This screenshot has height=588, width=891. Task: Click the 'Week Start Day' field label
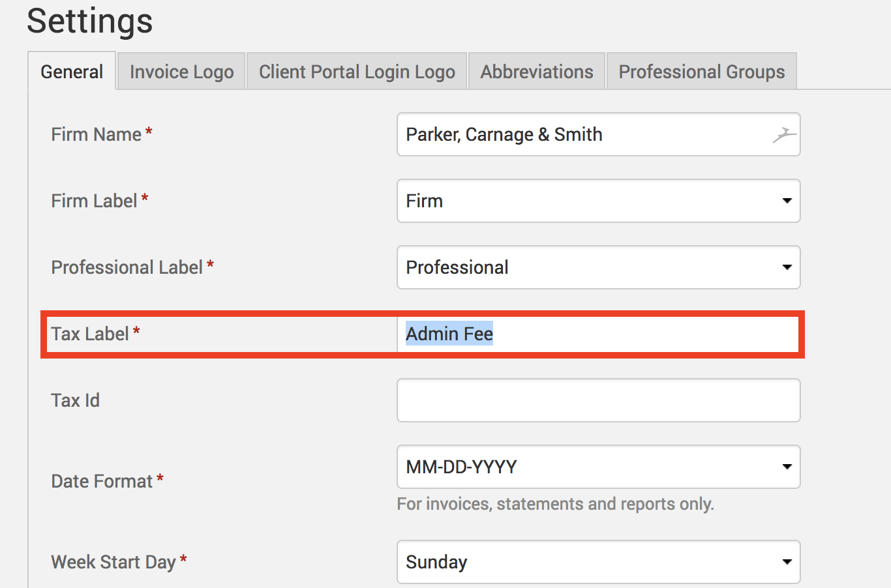click(x=113, y=563)
